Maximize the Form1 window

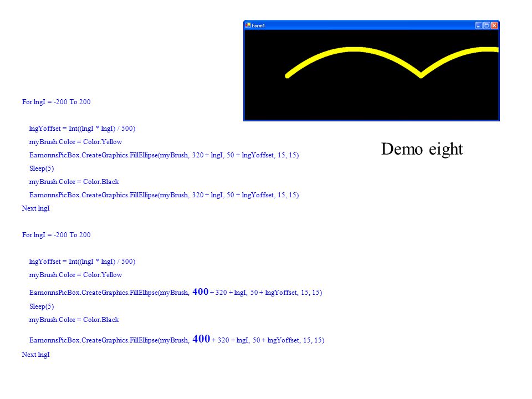click(x=487, y=25)
